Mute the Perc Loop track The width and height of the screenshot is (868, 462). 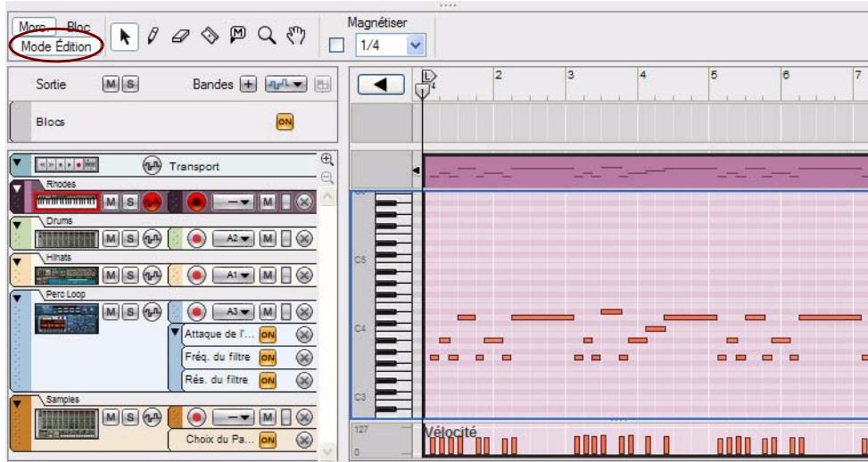pos(111,311)
